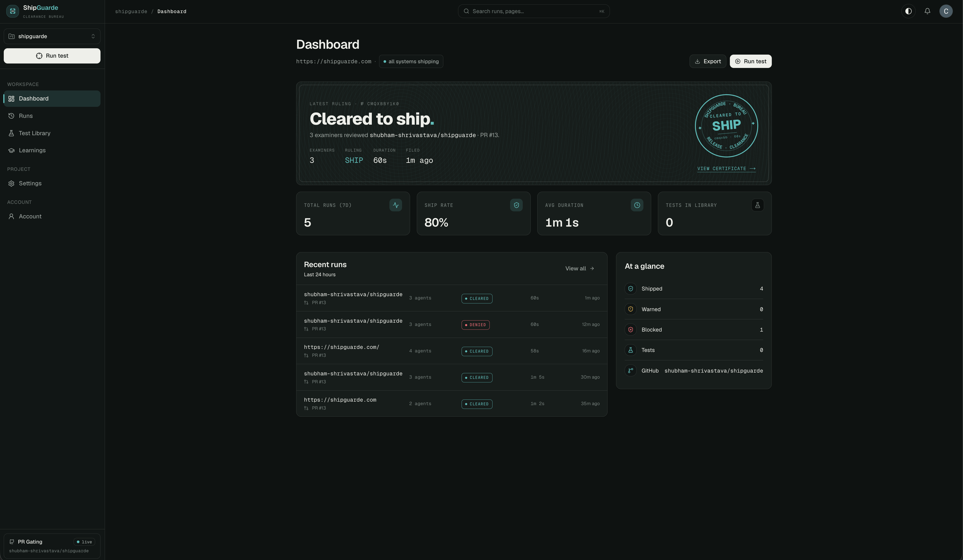This screenshot has width=963, height=560.
Task: Click the sidebar Run test button
Action: tap(52, 56)
